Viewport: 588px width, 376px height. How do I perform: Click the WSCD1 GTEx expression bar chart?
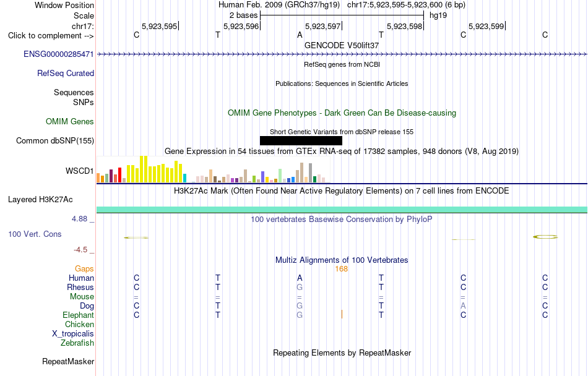[213, 169]
